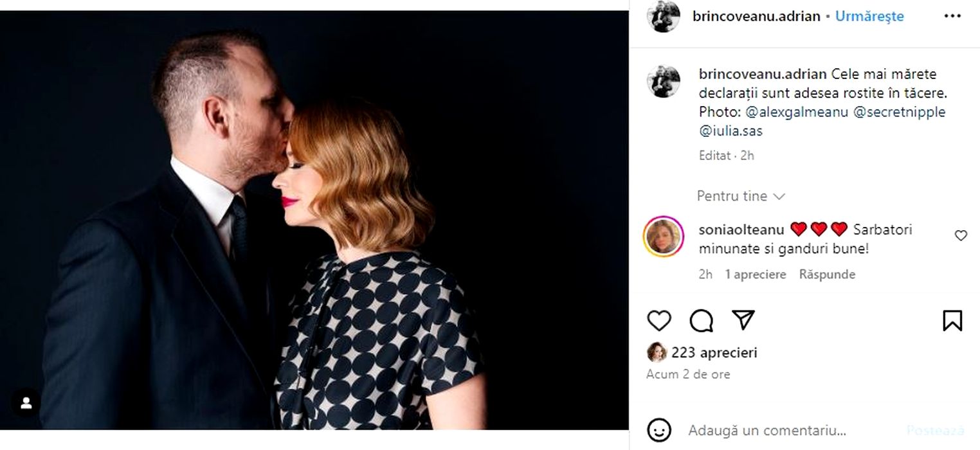Click the Urmărește follow button
This screenshot has width=980, height=450.
(x=869, y=17)
